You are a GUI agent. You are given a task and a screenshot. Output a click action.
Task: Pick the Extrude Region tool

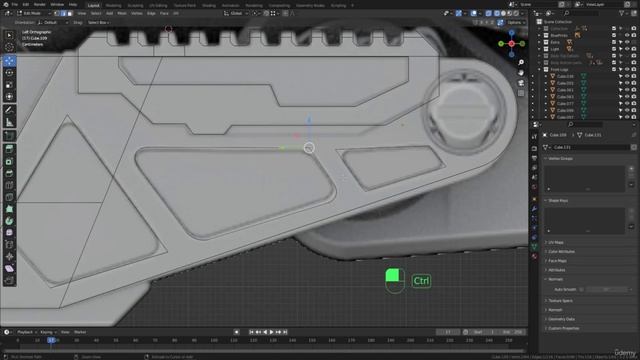click(9, 149)
